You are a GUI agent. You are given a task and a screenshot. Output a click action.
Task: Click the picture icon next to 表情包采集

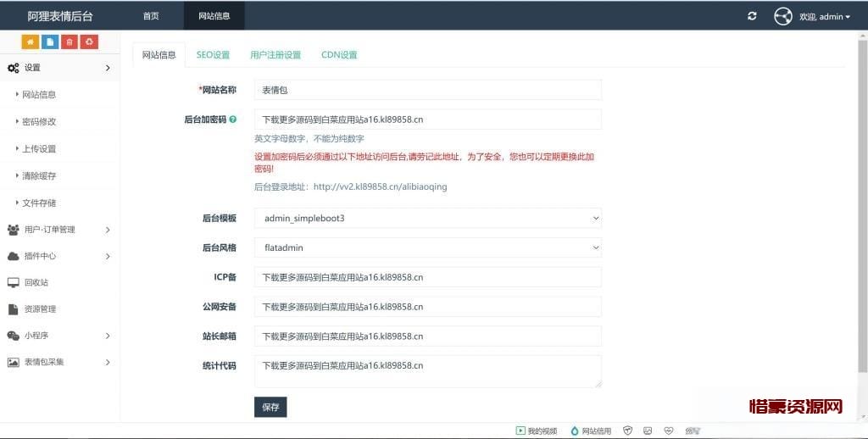[x=14, y=362]
